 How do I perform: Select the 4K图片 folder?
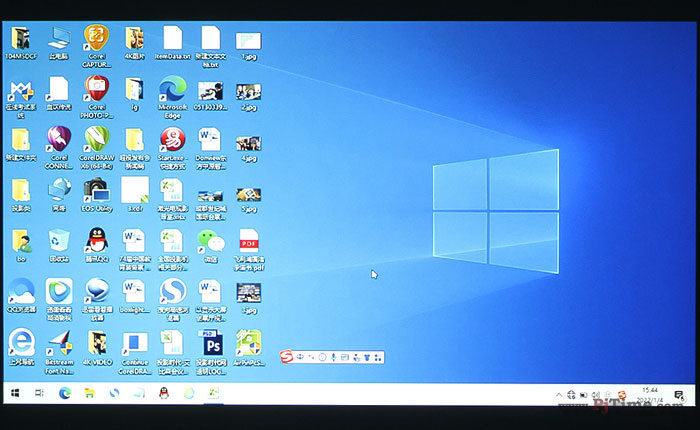134,38
